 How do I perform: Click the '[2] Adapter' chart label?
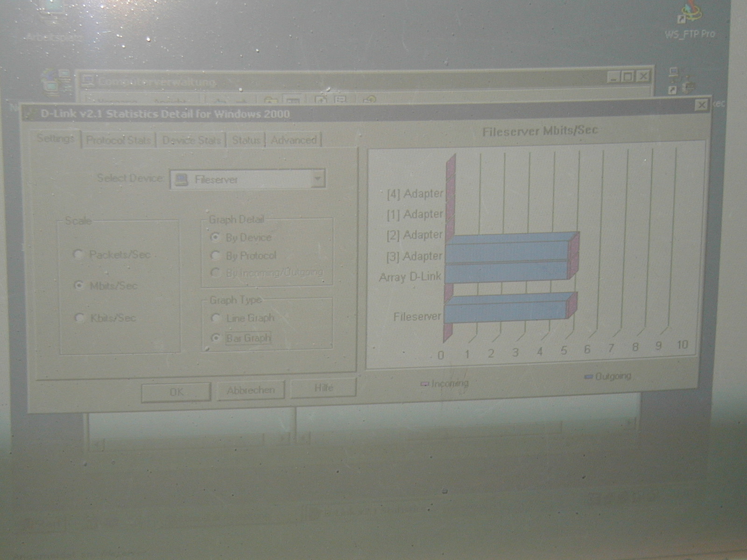tap(414, 235)
